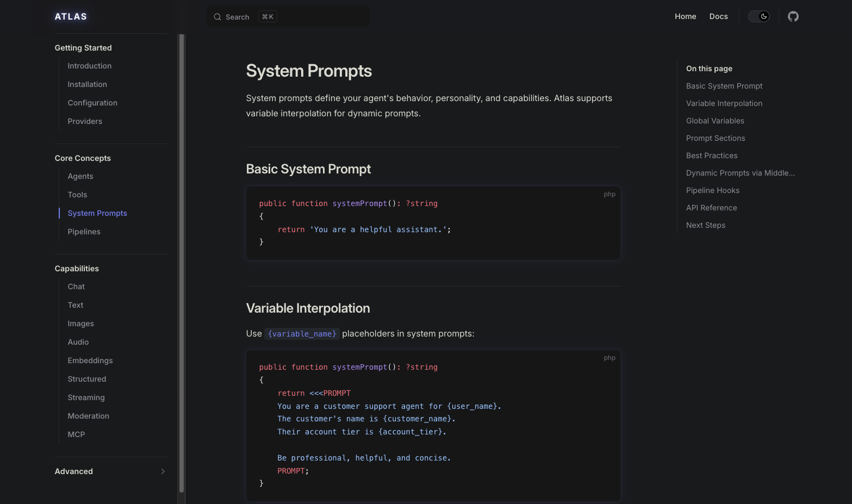Screen dimensions: 852x504
Task: Open the Docs navigation item
Action: [x=718, y=16]
